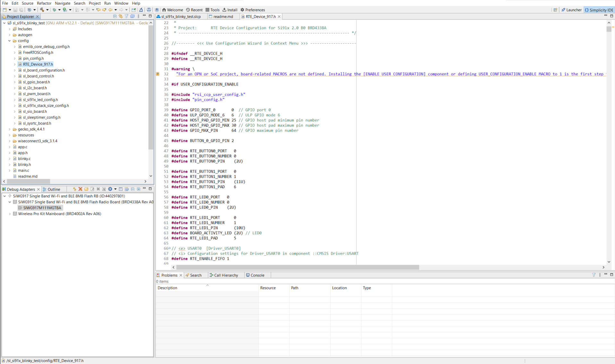The height and width of the screenshot is (364, 615).
Task: Toggle Link with Editor in Project Explorer
Action: pos(121,16)
